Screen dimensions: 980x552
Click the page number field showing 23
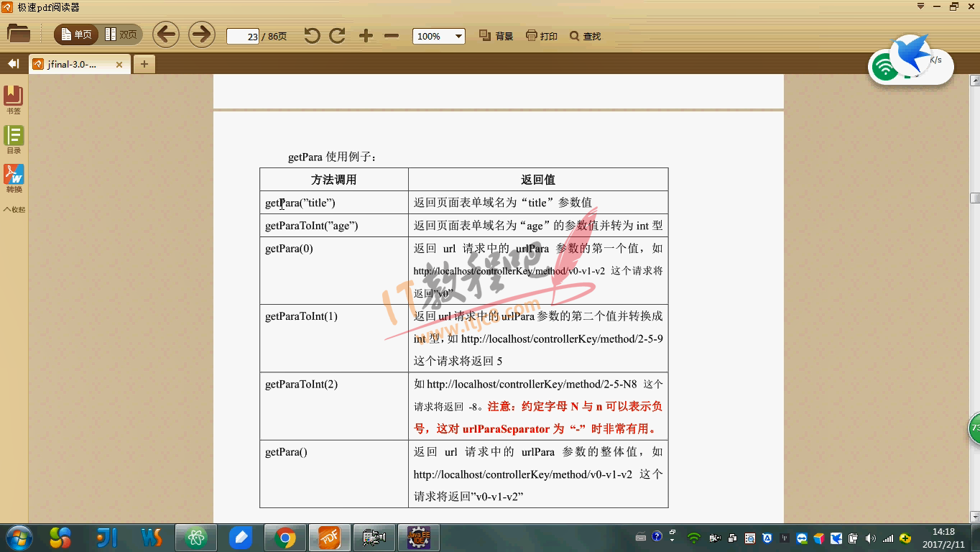point(243,36)
